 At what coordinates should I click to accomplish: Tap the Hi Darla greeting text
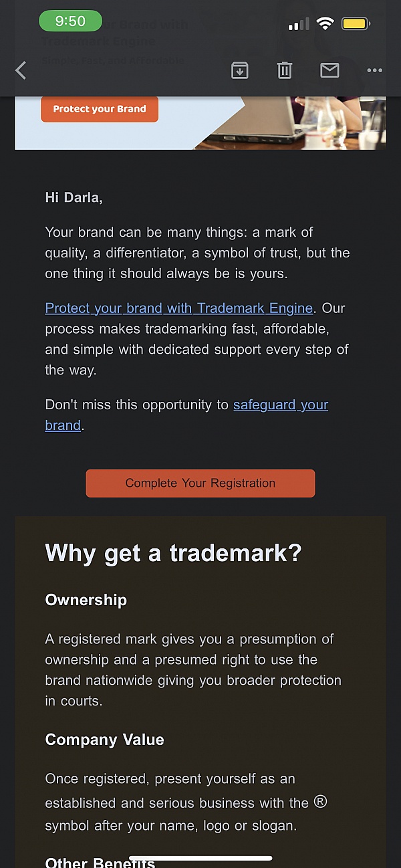click(x=74, y=197)
